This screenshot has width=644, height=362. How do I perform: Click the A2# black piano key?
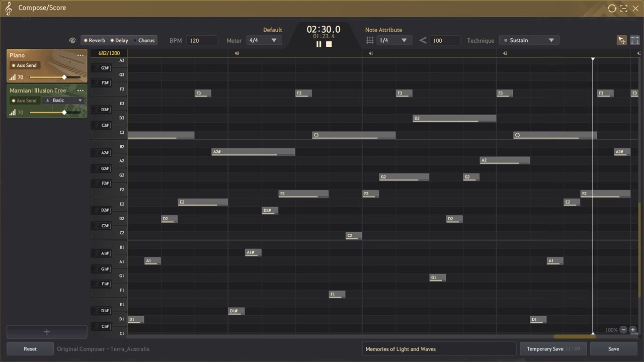(x=101, y=153)
